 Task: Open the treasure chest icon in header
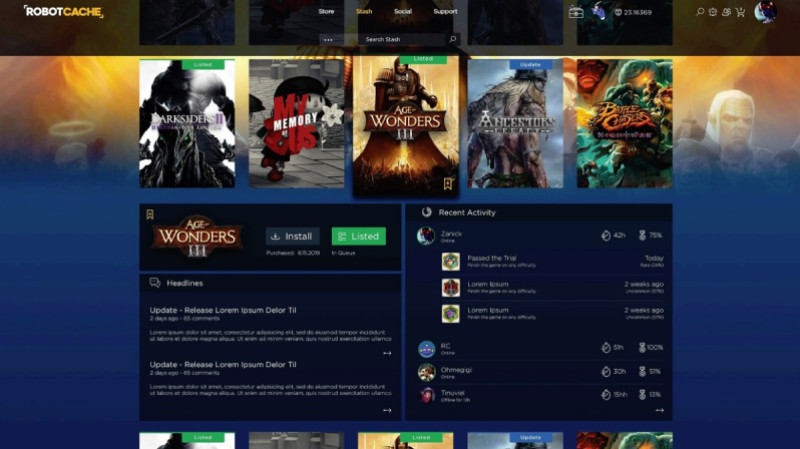pyautogui.click(x=576, y=12)
